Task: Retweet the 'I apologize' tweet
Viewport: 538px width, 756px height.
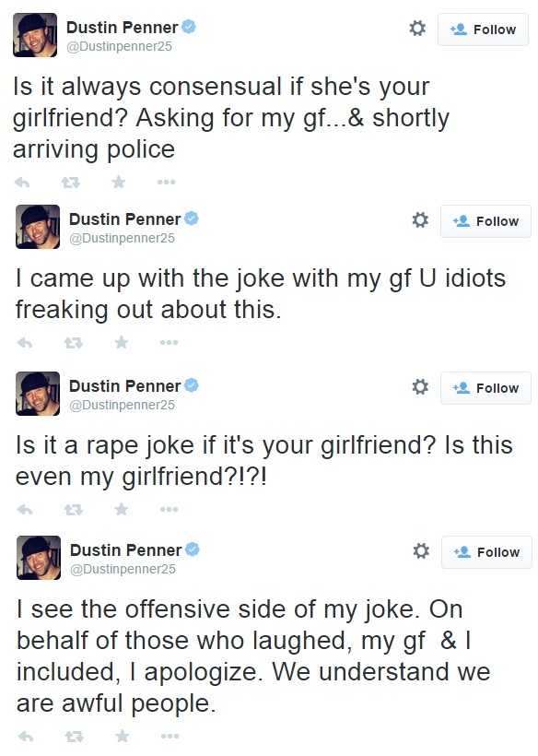Action: [75, 737]
